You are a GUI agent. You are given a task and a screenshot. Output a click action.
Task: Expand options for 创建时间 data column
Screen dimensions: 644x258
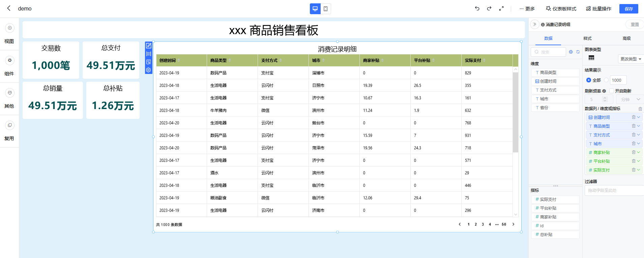click(x=639, y=117)
